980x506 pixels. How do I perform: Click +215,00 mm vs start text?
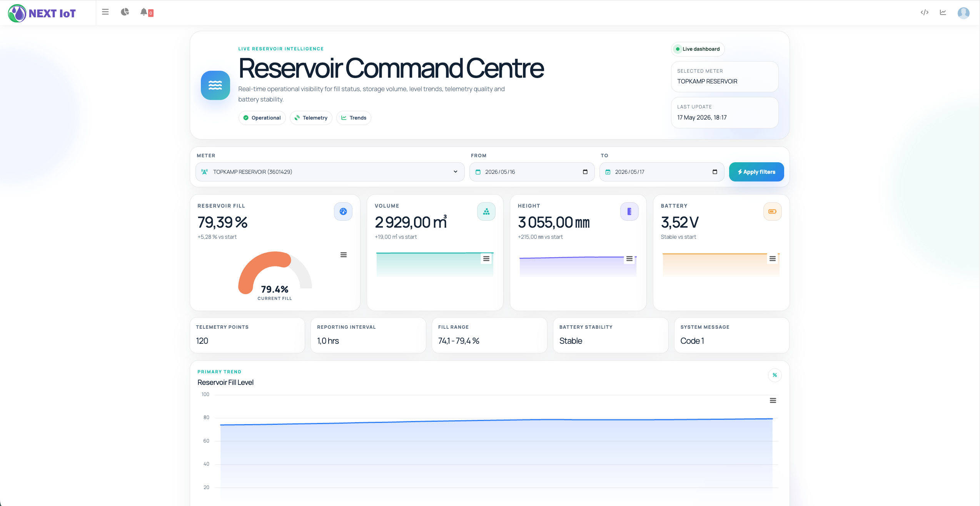(x=540, y=237)
